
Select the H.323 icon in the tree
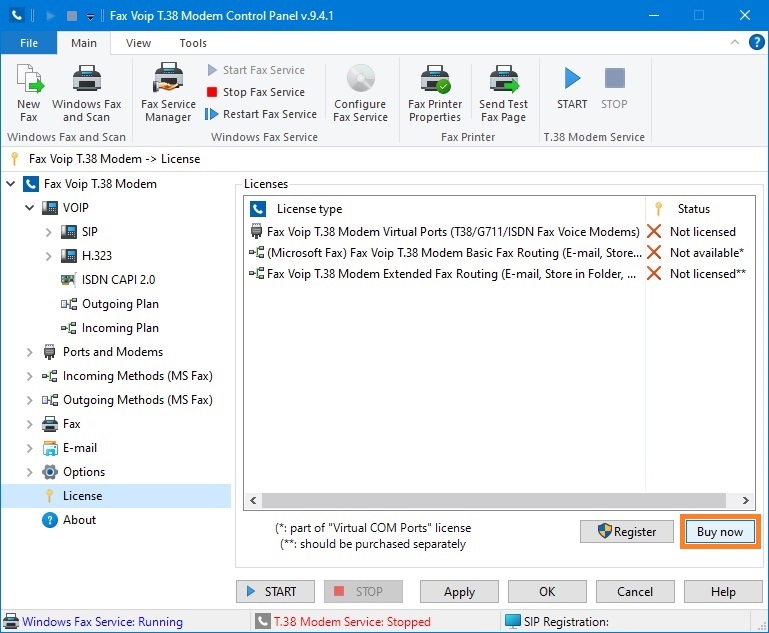(x=69, y=255)
